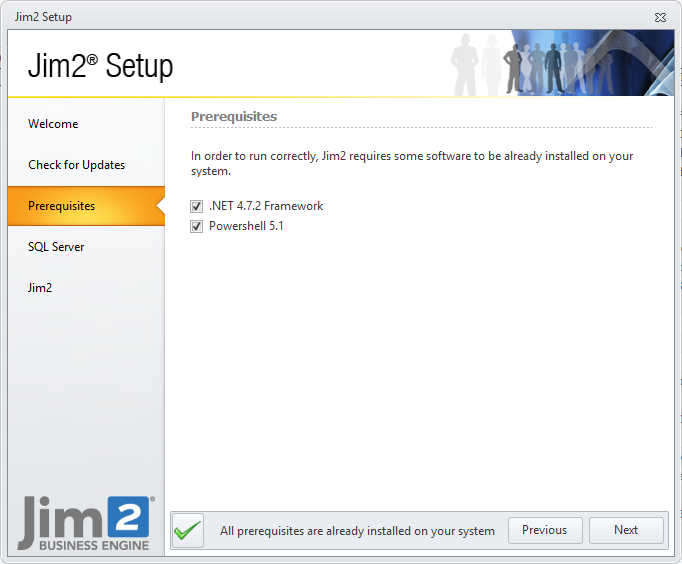The width and height of the screenshot is (682, 564).
Task: Click the prerequisites already installed status message
Action: click(357, 531)
